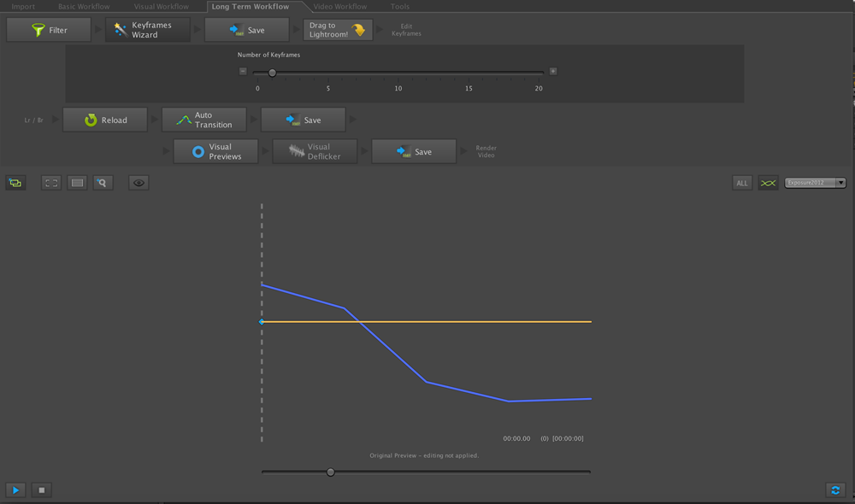Click the Filter funnel button
The image size is (855, 504).
pyautogui.click(x=49, y=30)
